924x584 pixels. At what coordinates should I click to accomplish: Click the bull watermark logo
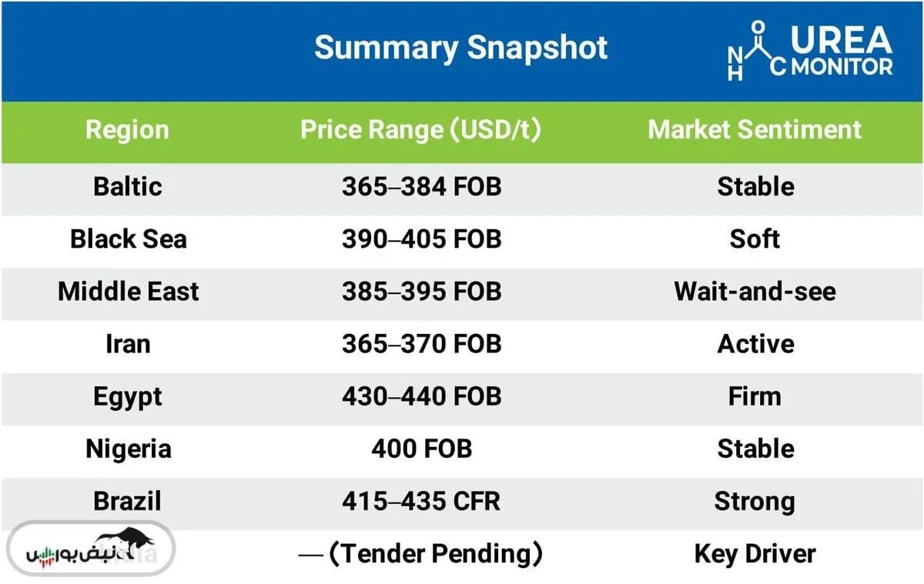click(x=92, y=549)
